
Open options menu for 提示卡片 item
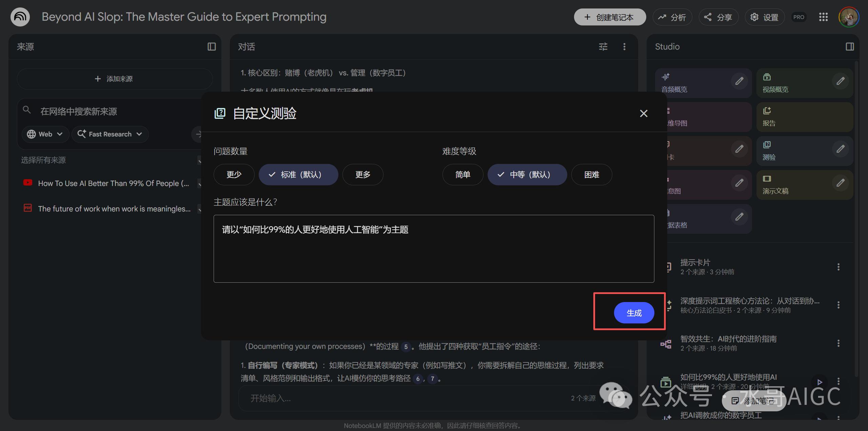(x=838, y=267)
